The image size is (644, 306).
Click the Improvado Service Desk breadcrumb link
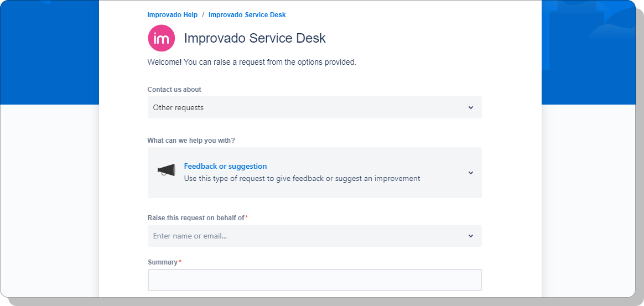pos(247,15)
